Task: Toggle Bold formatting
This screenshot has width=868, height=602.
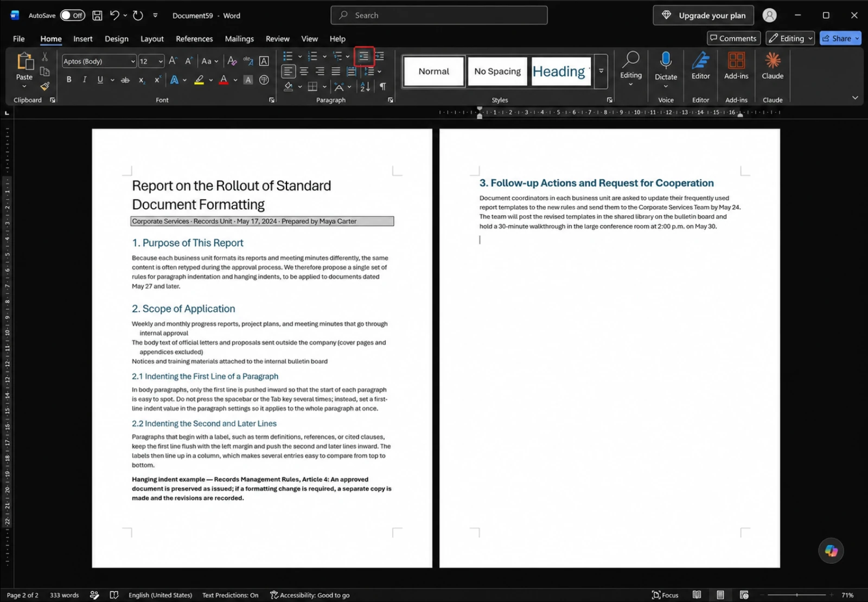Action: coord(69,80)
